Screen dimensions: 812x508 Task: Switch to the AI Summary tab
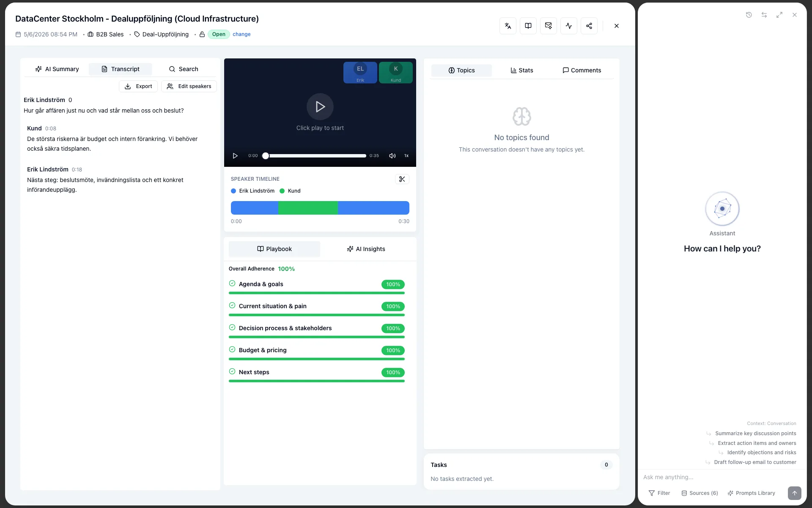click(x=57, y=69)
